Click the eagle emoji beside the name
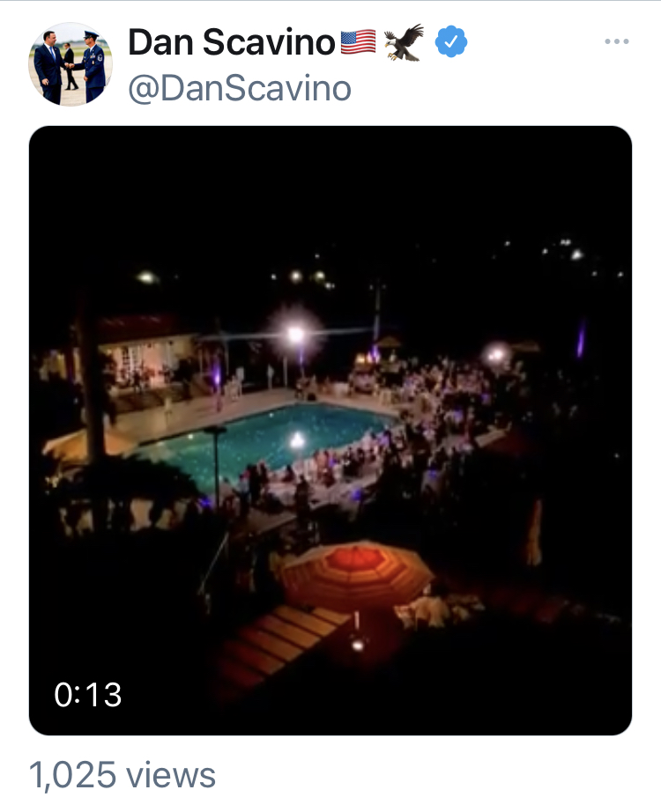The height and width of the screenshot is (812, 661). (404, 42)
